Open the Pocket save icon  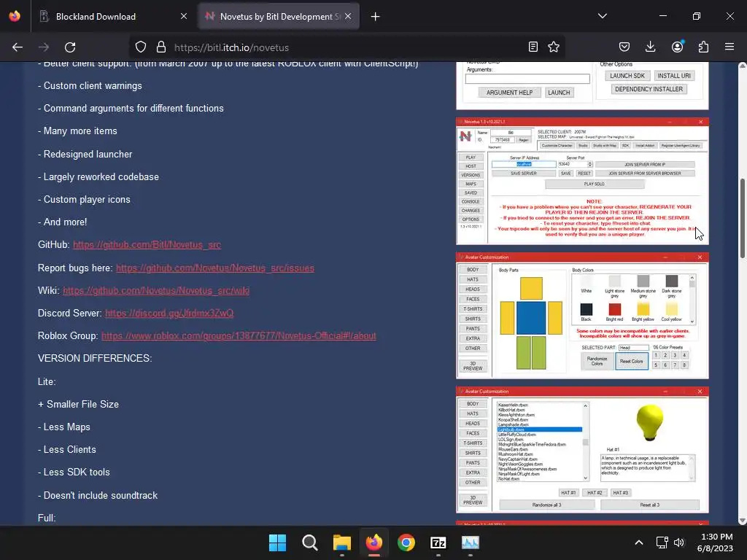point(624,47)
